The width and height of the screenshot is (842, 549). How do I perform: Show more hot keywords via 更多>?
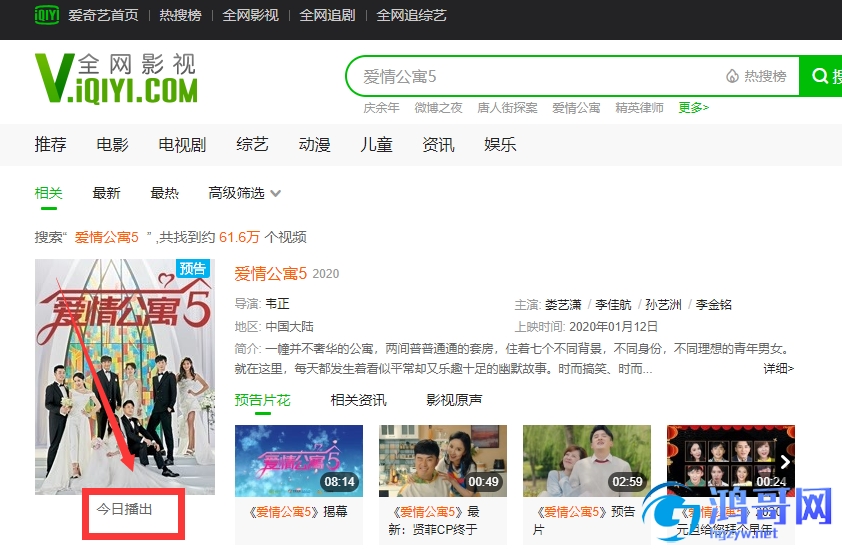(x=694, y=108)
